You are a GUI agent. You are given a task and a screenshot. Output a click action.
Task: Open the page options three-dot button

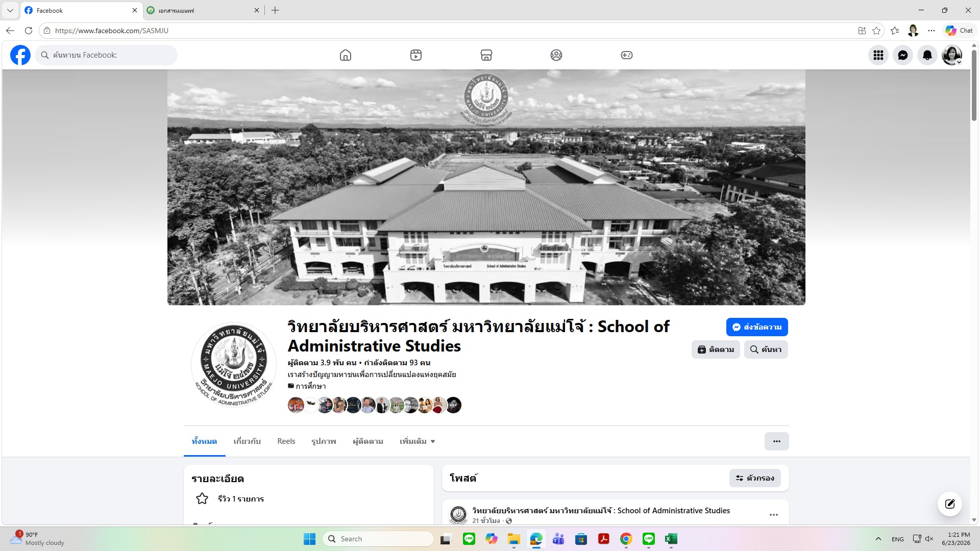coord(776,441)
